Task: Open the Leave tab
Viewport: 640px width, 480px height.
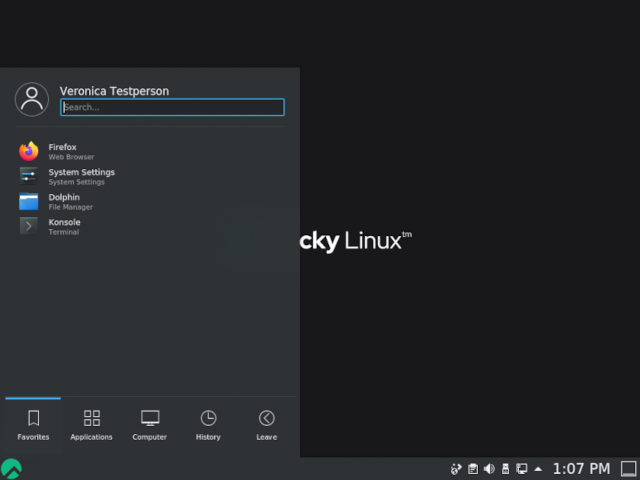Action: click(x=266, y=424)
